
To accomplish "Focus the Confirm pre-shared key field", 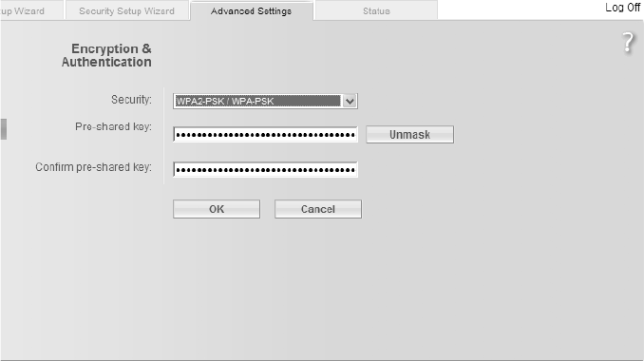I will 265,169.
